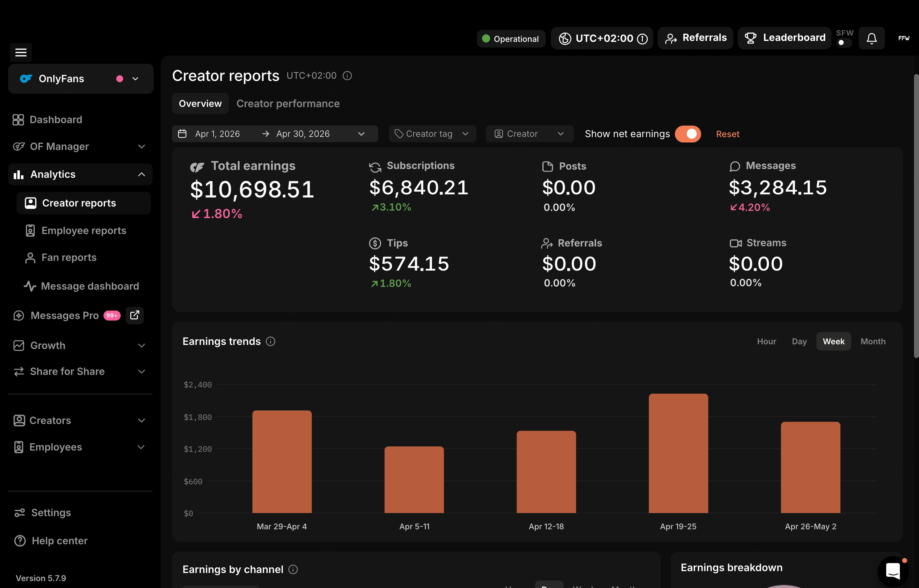Open the Leaderboard button
The width and height of the screenshot is (919, 588).
click(x=784, y=38)
